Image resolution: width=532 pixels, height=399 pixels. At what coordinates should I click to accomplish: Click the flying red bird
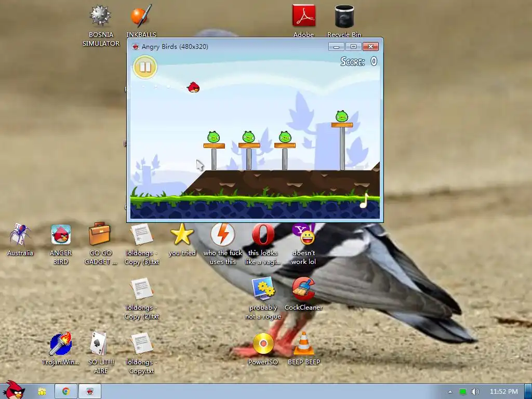click(x=193, y=87)
